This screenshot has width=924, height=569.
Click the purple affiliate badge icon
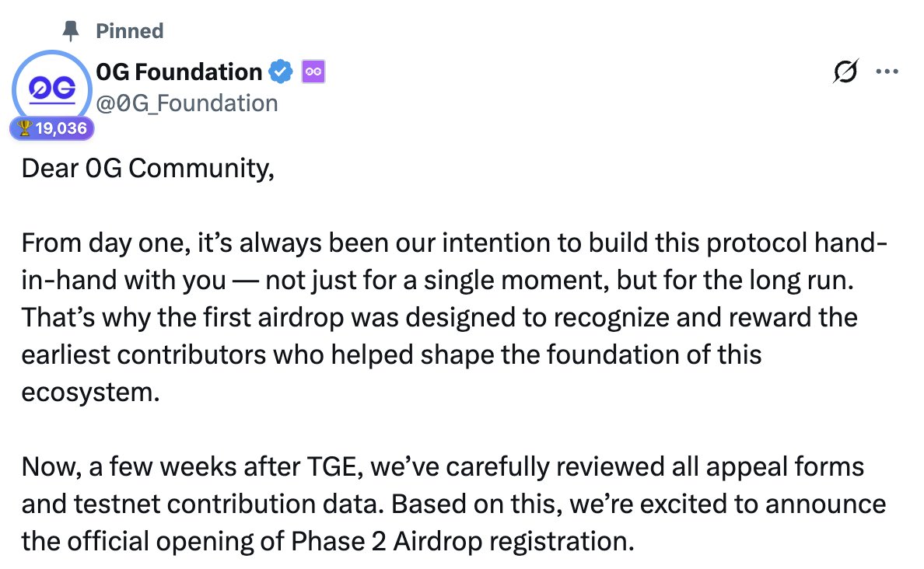tap(313, 72)
